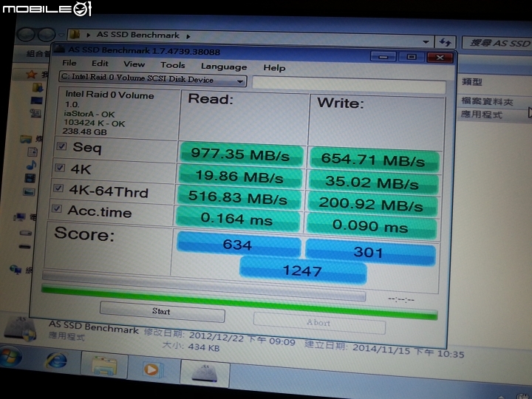Click the 應用程式 type entry in Explorer list

[481, 115]
